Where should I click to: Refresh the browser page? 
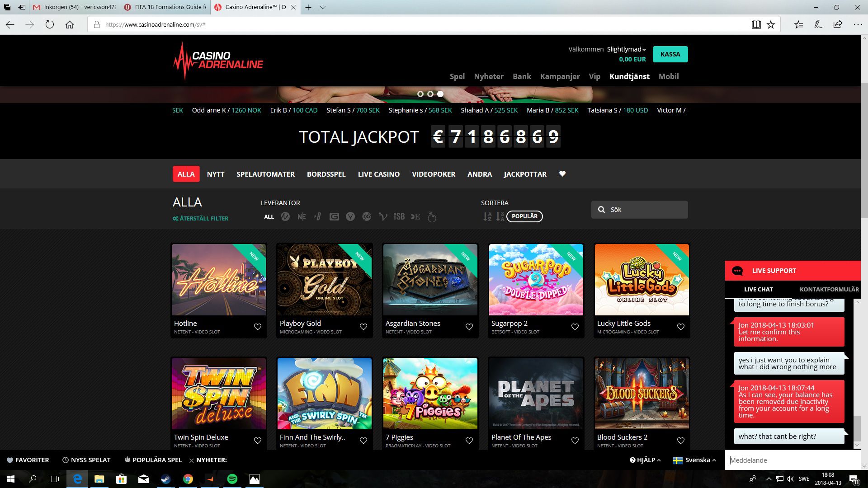point(50,24)
